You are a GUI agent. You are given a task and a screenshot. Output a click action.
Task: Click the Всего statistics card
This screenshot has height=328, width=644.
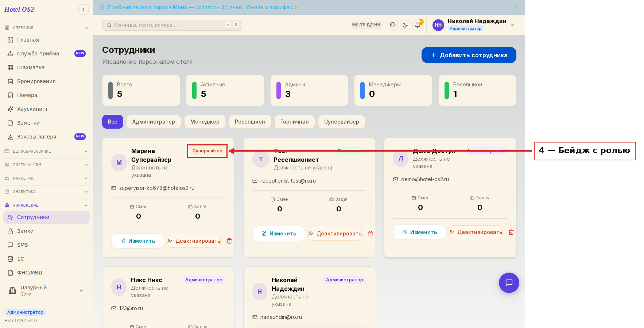141,90
